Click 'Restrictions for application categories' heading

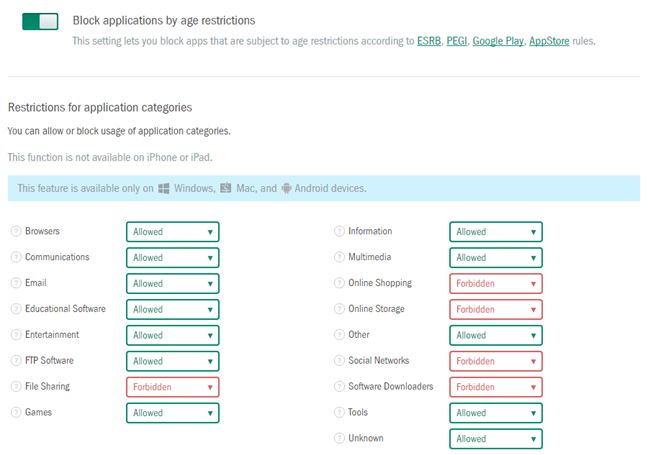tap(100, 107)
